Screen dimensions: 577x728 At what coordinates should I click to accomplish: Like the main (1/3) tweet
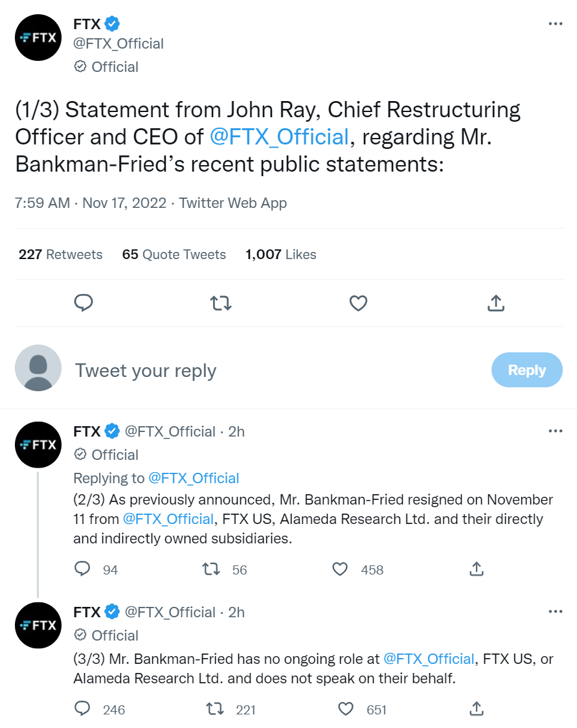[358, 303]
